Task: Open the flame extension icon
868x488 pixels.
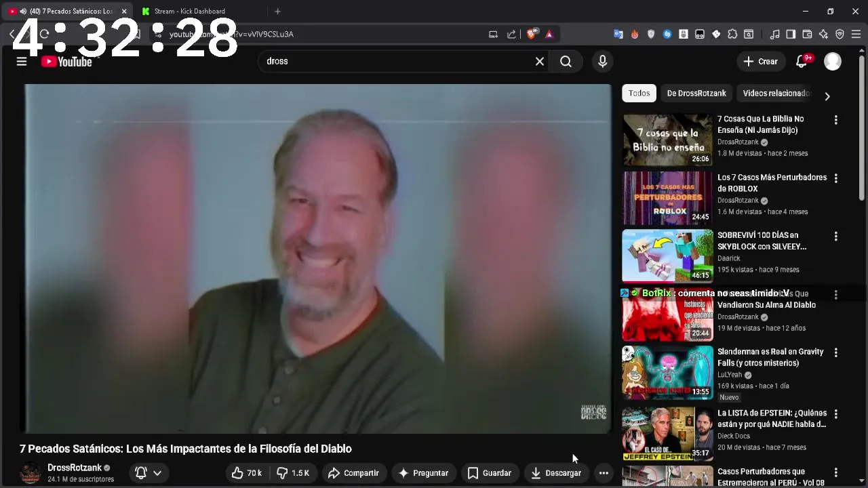Action: point(635,35)
